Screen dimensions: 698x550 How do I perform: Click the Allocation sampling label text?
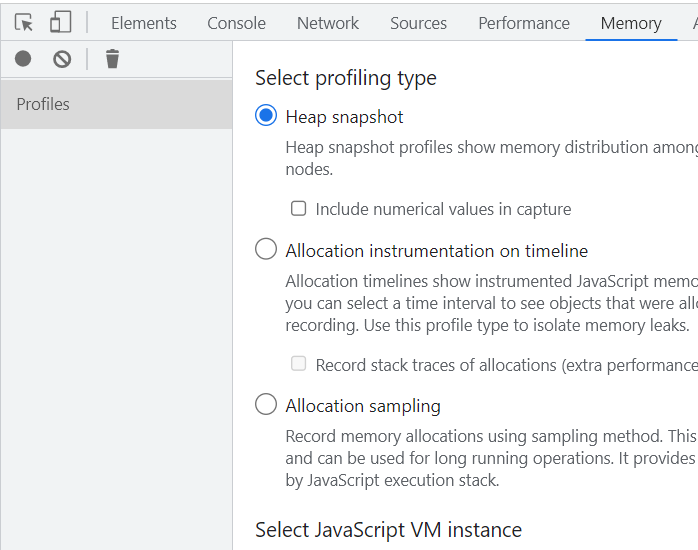(x=362, y=405)
